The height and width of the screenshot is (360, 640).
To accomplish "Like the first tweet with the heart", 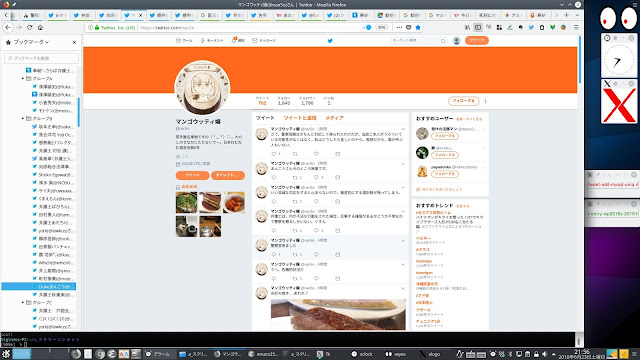I will pyautogui.click(x=316, y=154).
